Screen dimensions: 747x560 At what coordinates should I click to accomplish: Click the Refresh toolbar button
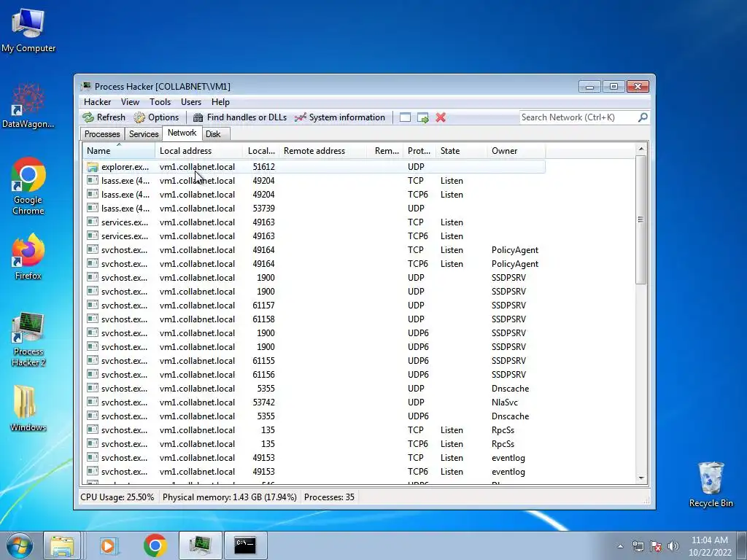104,117
